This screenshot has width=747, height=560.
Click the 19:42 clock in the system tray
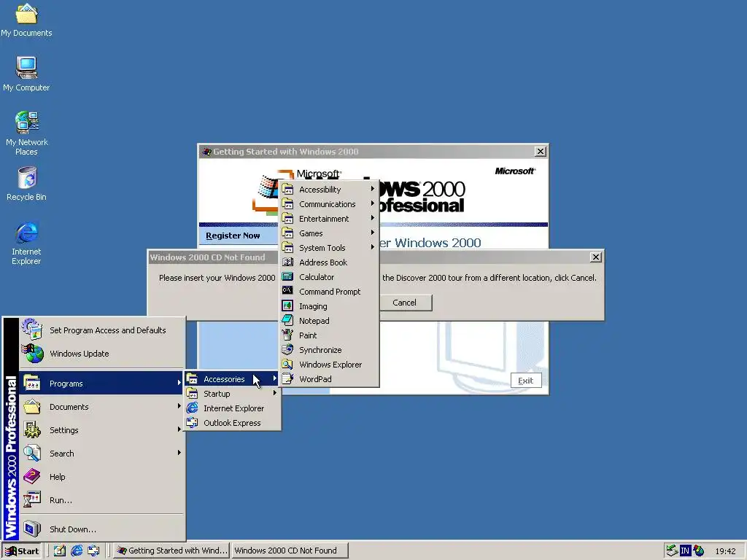(725, 551)
